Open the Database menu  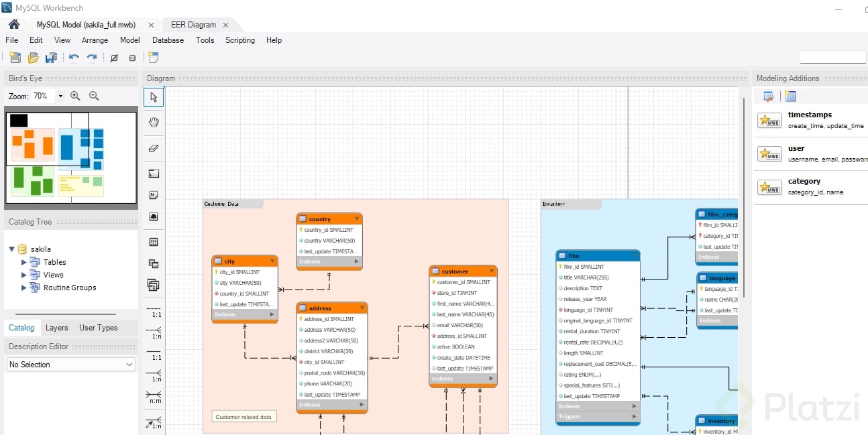point(168,40)
